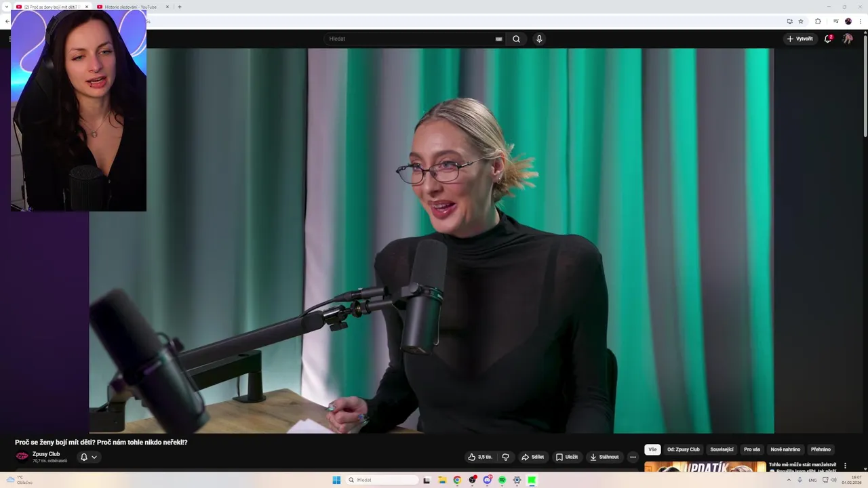Screen dimensions: 868x488
Task: Open the weather widget in taskbar
Action: pos(19,480)
